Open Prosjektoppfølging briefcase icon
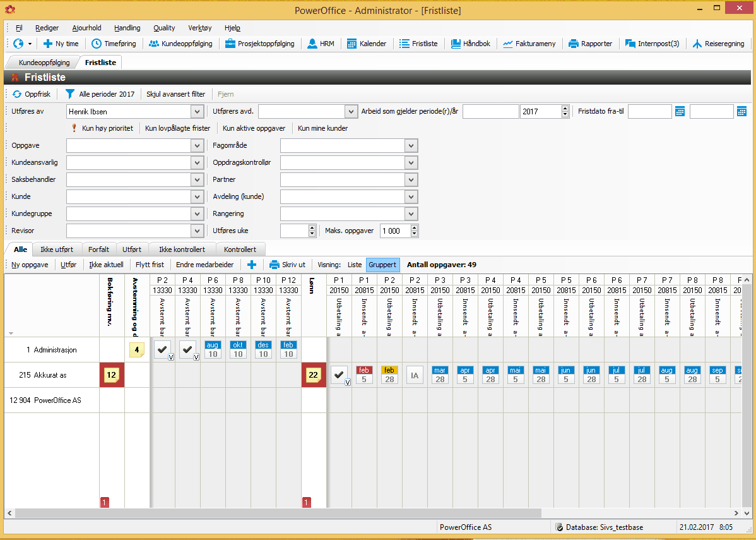Viewport: 756px width, 540px height. 230,44
